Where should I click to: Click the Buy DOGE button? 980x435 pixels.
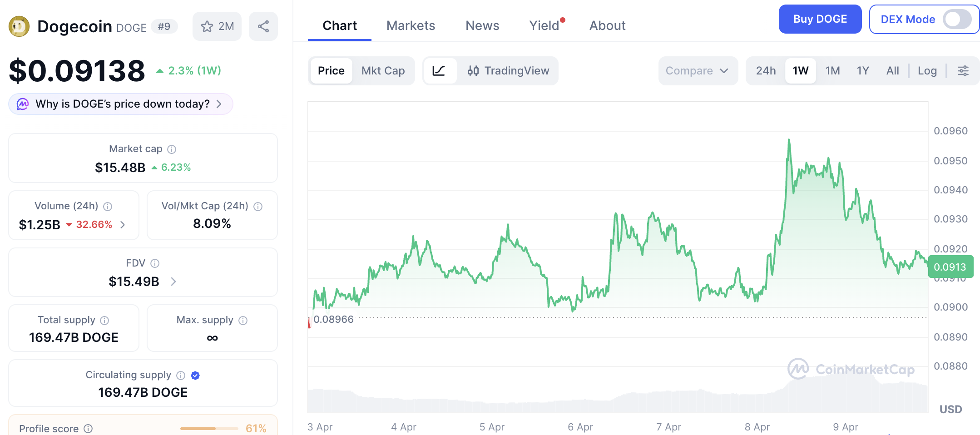(820, 19)
